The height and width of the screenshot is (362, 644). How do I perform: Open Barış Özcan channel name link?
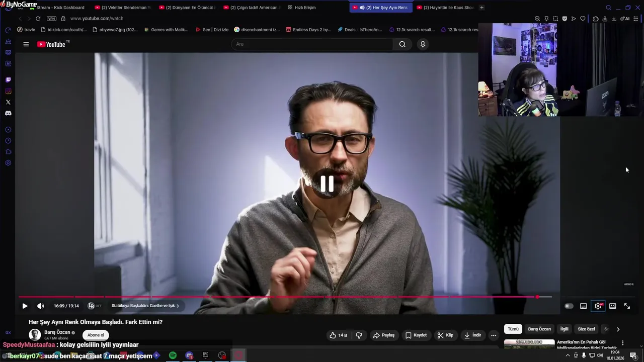57,332
